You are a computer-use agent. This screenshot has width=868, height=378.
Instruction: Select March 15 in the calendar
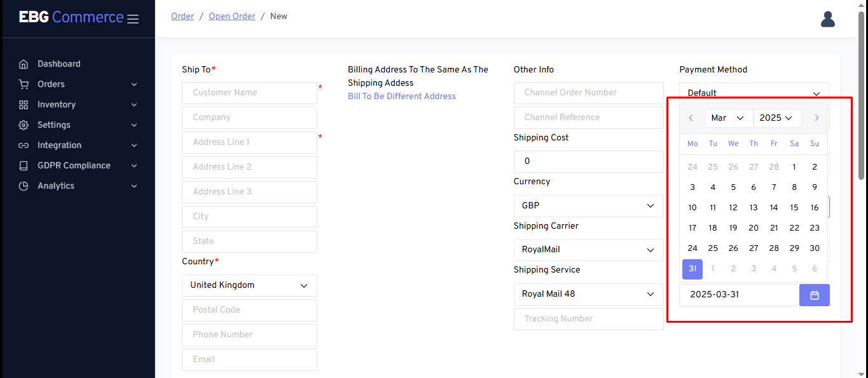click(x=794, y=208)
